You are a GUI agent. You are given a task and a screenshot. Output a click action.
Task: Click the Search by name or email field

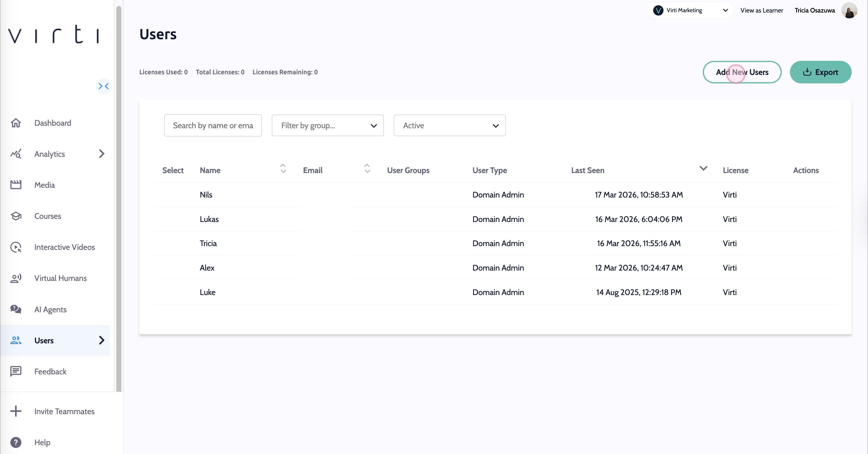[213, 126]
